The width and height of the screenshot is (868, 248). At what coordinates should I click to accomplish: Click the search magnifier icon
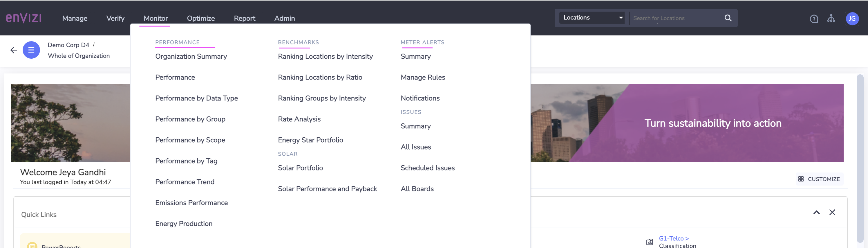[x=728, y=18]
